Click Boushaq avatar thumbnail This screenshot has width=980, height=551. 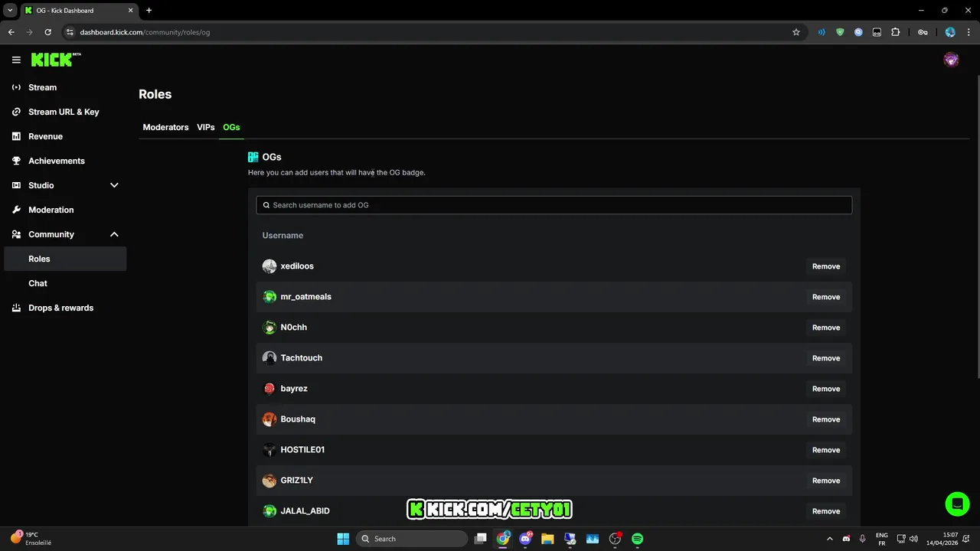pyautogui.click(x=269, y=419)
